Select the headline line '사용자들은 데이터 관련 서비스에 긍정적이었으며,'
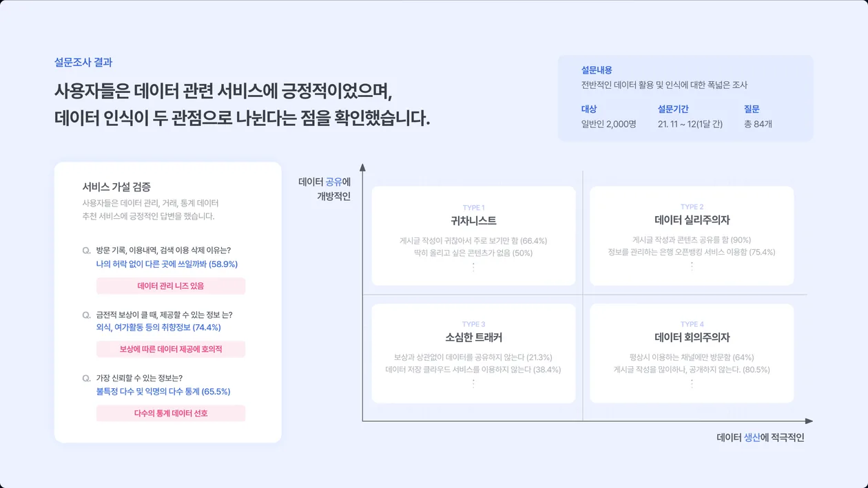The width and height of the screenshot is (868, 488). click(x=223, y=92)
